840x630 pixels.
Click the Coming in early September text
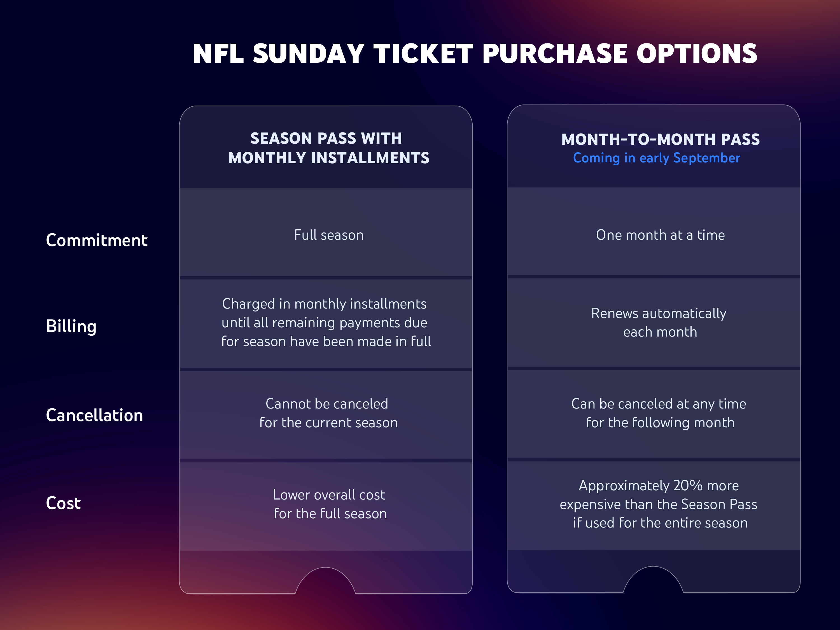pos(656,158)
